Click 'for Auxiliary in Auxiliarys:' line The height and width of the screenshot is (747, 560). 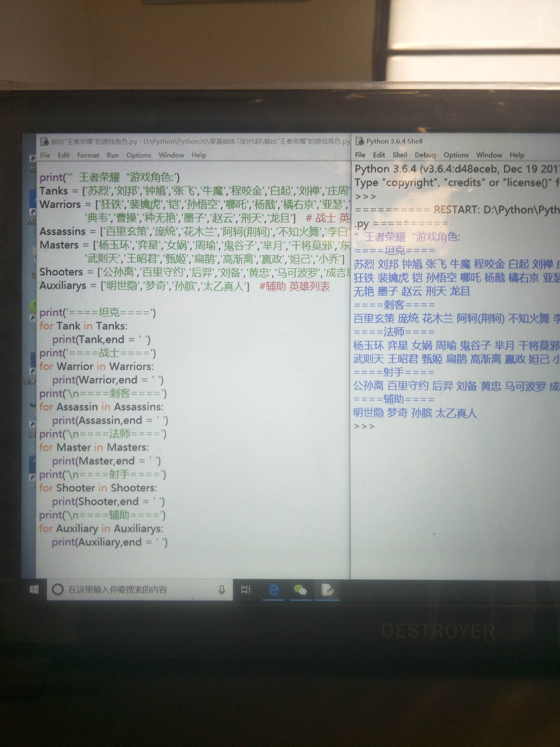[101, 528]
